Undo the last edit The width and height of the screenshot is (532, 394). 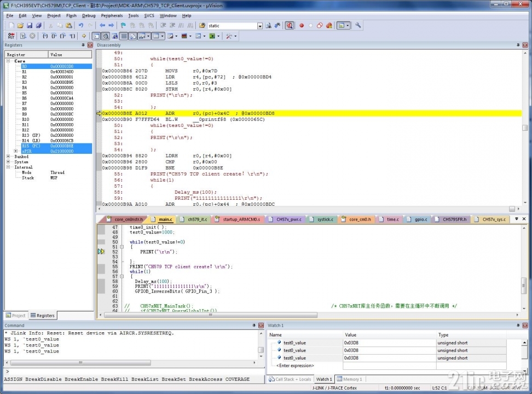point(81,26)
